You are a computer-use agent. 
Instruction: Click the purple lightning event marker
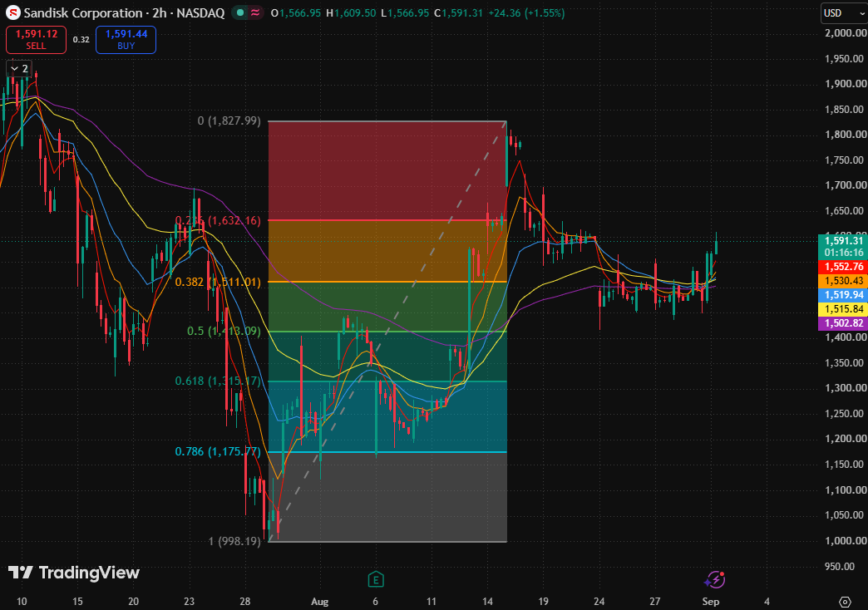click(x=715, y=579)
